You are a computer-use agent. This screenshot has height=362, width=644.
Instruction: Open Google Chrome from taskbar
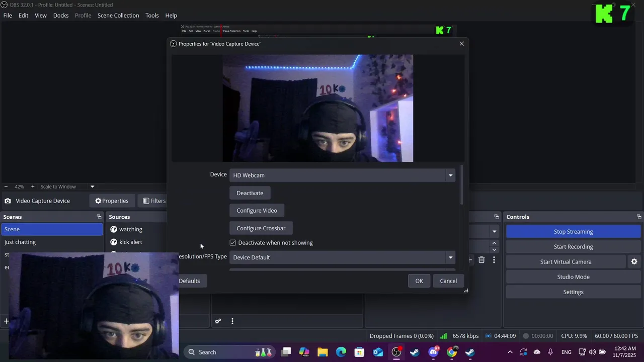(x=452, y=352)
